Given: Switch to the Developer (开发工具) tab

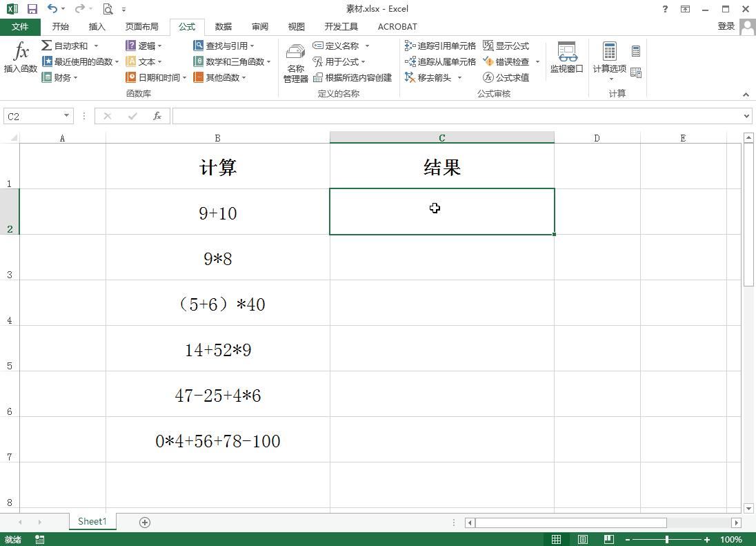Looking at the screenshot, I should (x=341, y=26).
